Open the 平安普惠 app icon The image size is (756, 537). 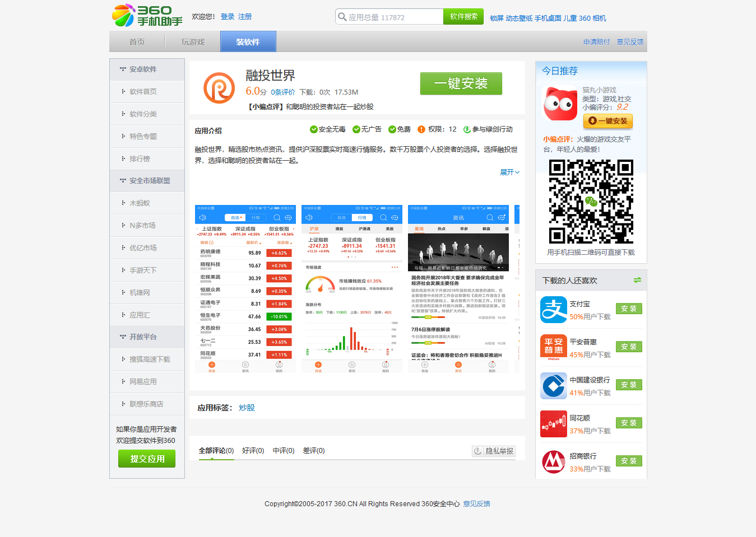pyautogui.click(x=554, y=348)
